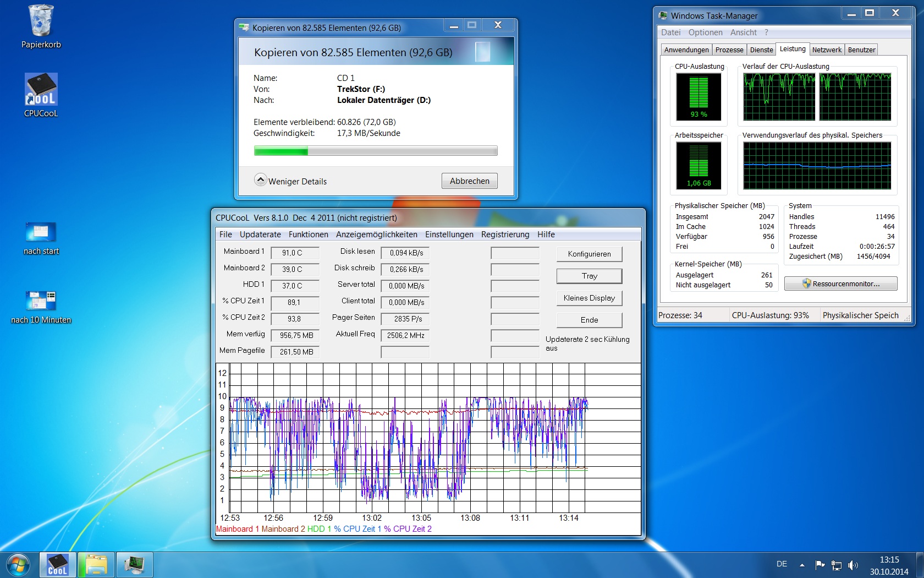The image size is (924, 578).
Task: Switch to the Prozesse tab
Action: (x=729, y=50)
